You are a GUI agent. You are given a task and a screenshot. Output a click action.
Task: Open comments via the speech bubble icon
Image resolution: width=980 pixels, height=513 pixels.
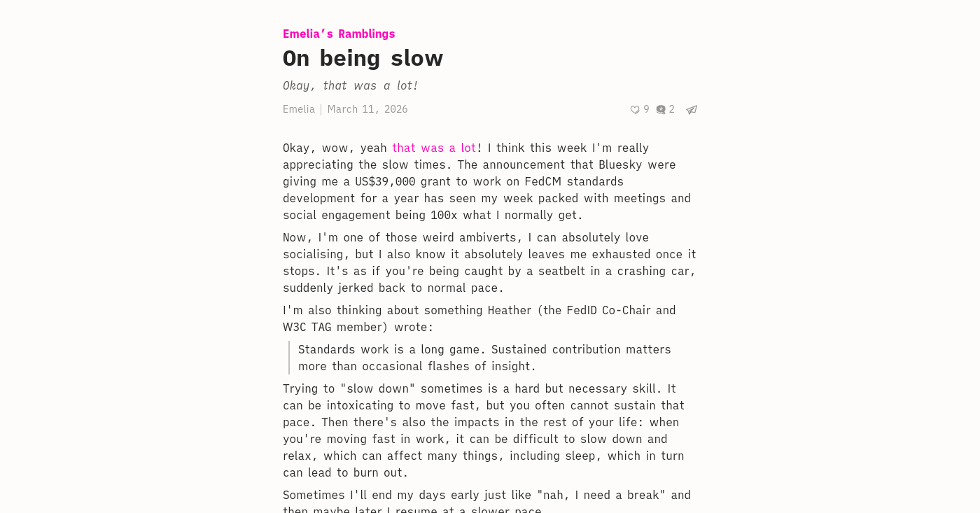click(661, 110)
